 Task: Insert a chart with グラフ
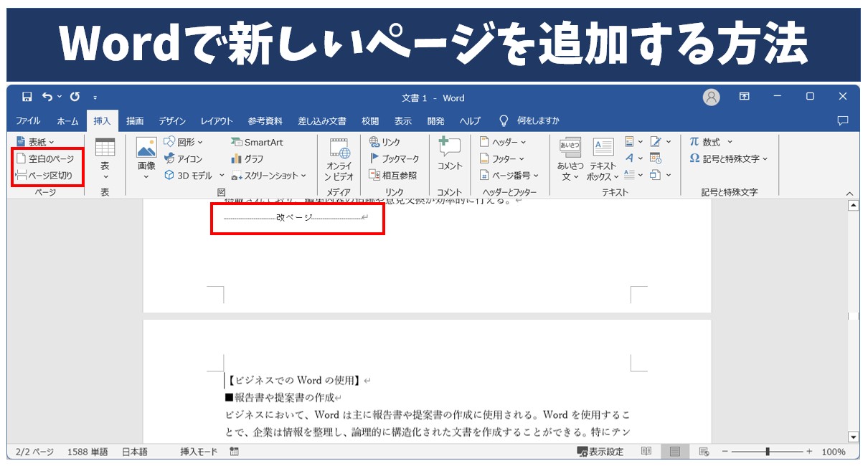(237, 159)
